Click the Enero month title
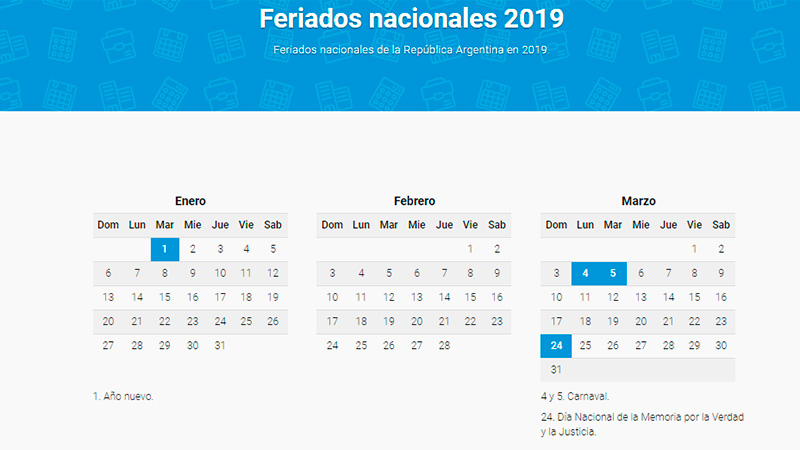 (190, 201)
